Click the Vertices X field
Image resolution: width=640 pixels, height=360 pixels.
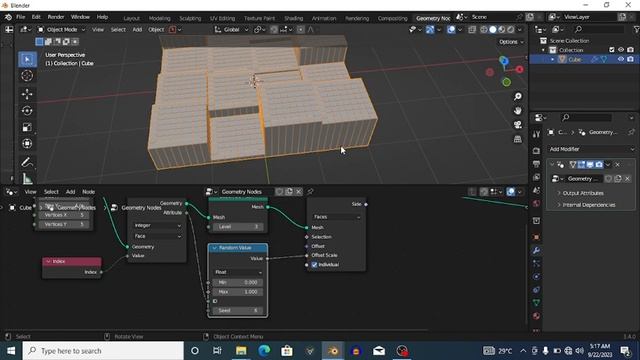tap(64, 215)
